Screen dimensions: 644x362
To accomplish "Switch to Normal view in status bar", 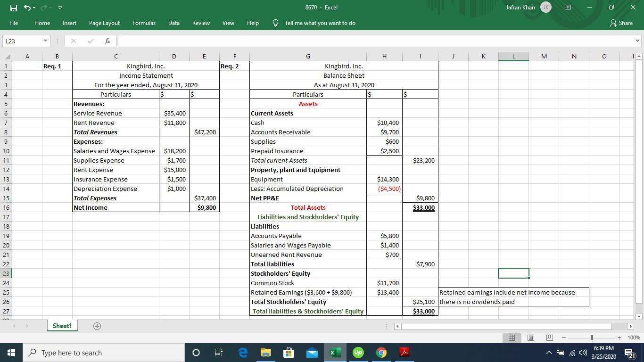I will pyautogui.click(x=512, y=337).
